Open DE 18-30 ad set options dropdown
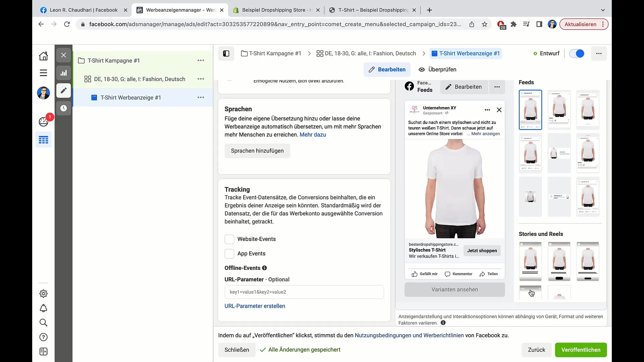Screen dimensions: 644x362 [201, 79]
